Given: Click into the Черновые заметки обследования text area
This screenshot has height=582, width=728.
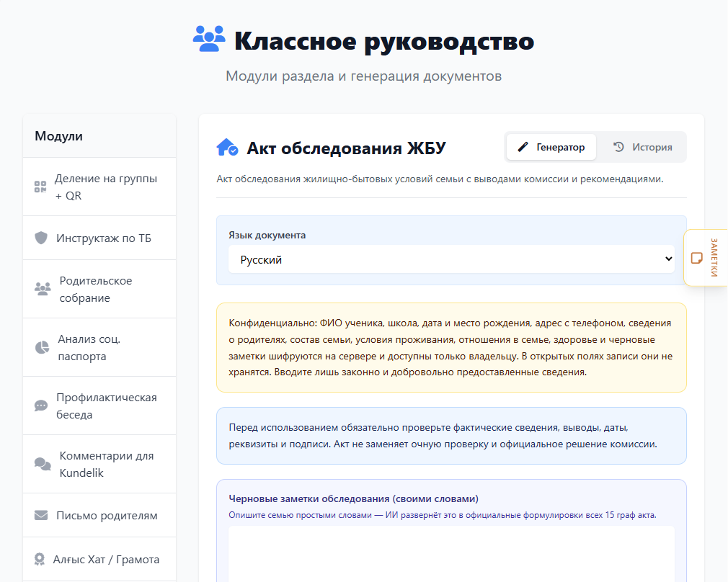Looking at the screenshot, I should tap(451, 553).
